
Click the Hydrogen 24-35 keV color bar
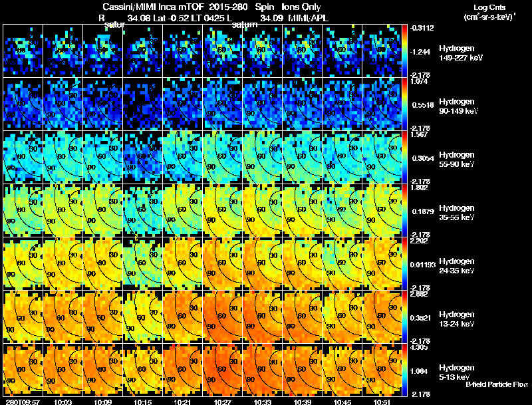404,264
